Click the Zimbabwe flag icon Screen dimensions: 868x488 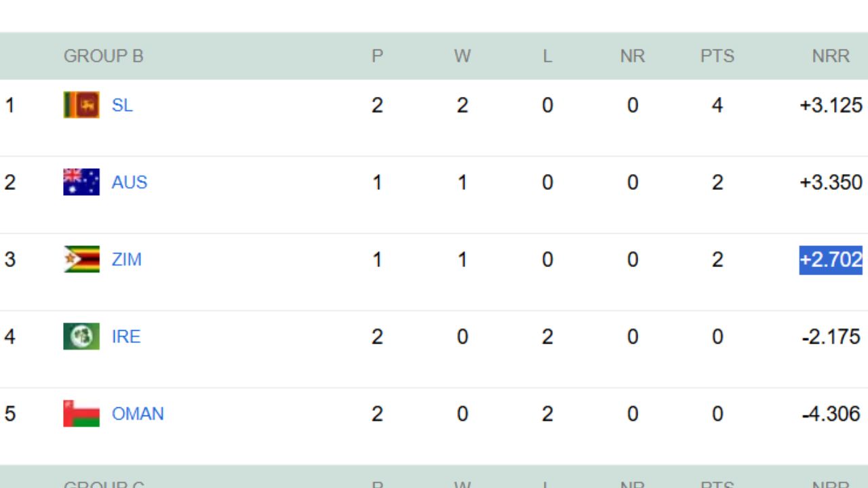point(81,260)
